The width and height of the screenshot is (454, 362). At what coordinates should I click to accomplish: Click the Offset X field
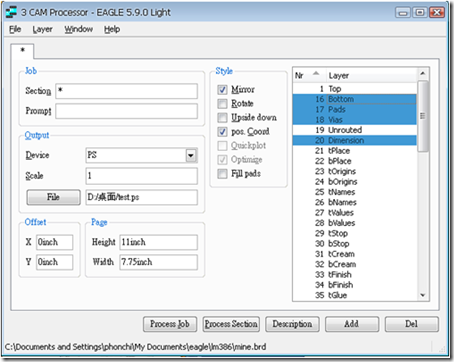pos(54,242)
